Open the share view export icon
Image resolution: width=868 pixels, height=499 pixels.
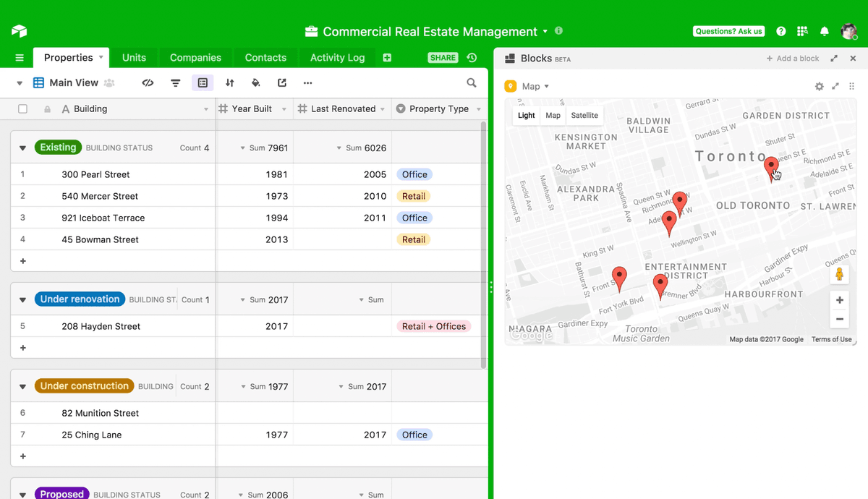(x=282, y=83)
